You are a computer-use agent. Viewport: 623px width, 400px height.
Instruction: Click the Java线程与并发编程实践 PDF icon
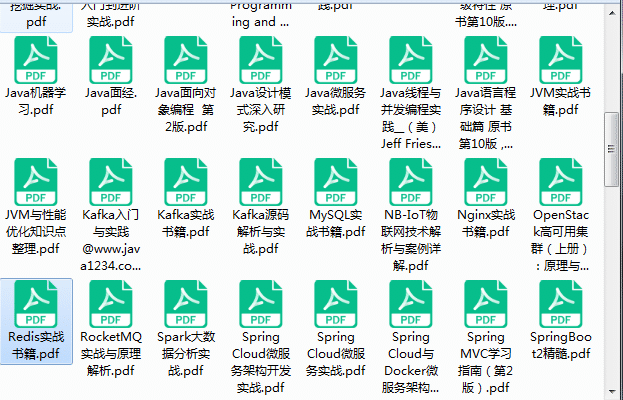(411, 60)
